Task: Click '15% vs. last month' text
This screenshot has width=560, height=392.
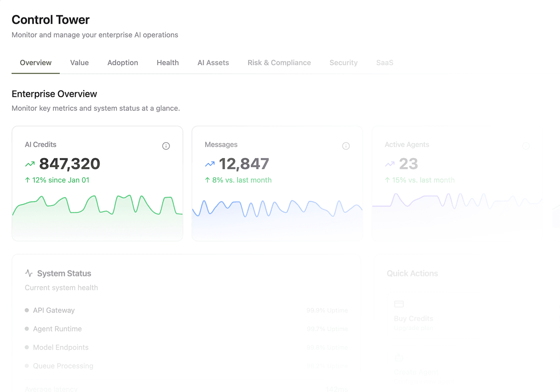Action: [423, 180]
